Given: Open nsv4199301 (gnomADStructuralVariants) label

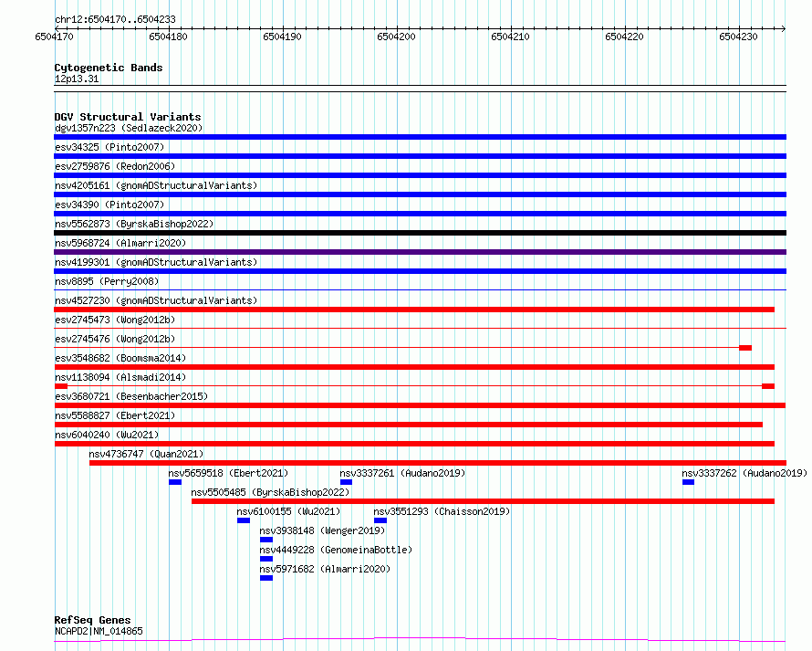Looking at the screenshot, I should 156,262.
